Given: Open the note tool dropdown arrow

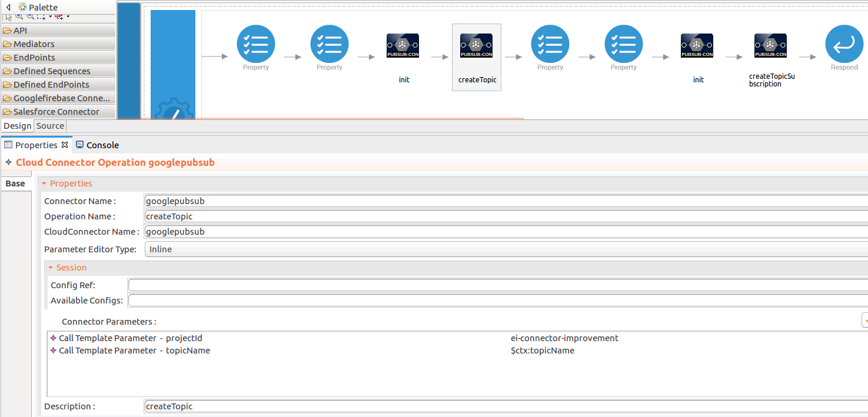Looking at the screenshot, I should pyautogui.click(x=68, y=16).
